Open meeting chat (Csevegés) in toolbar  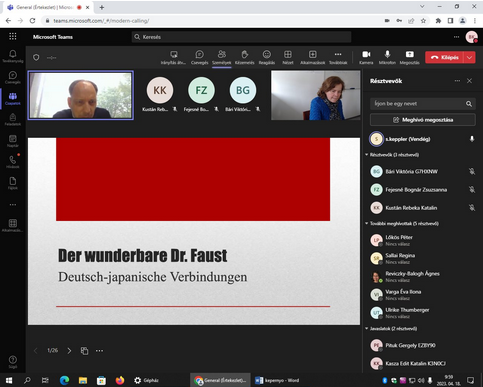click(199, 57)
